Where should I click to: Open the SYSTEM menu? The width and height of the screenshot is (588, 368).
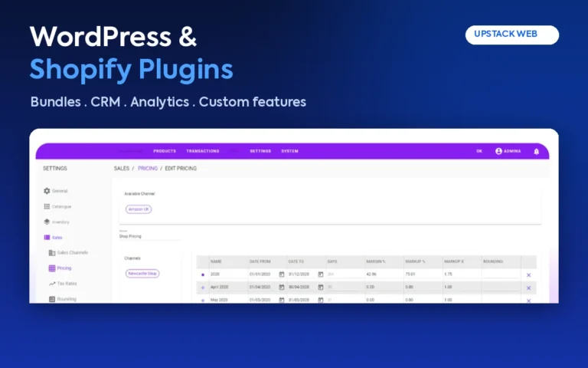pyautogui.click(x=290, y=151)
